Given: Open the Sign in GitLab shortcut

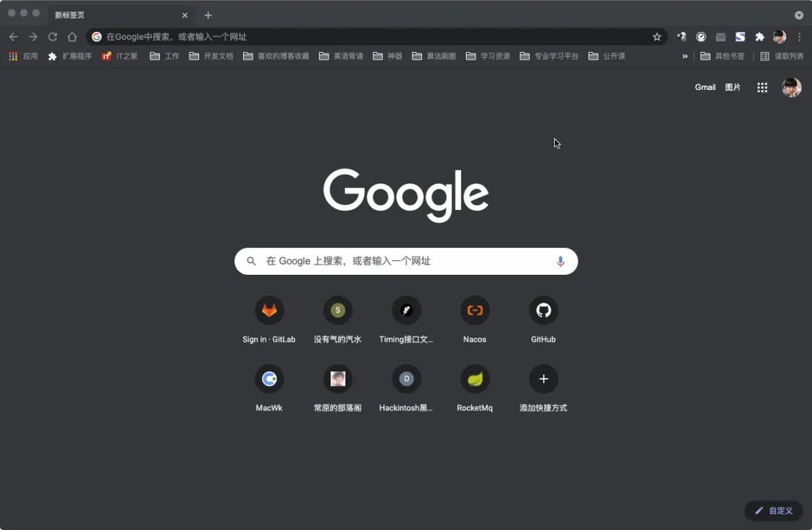Looking at the screenshot, I should [269, 311].
